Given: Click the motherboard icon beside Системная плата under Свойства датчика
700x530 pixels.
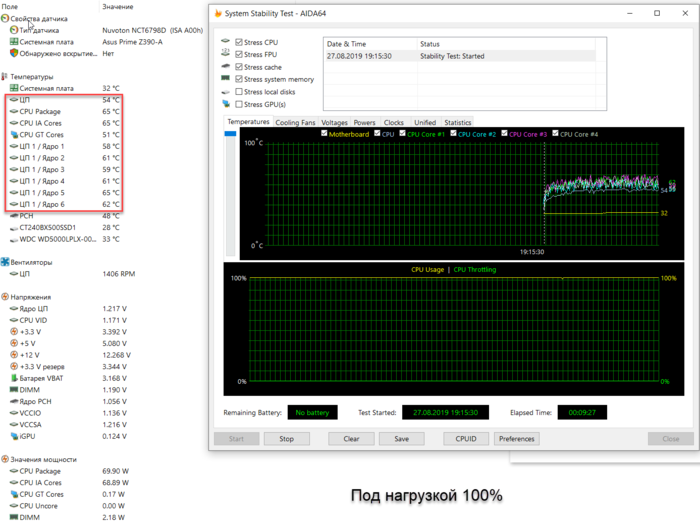Looking at the screenshot, I should pos(14,42).
